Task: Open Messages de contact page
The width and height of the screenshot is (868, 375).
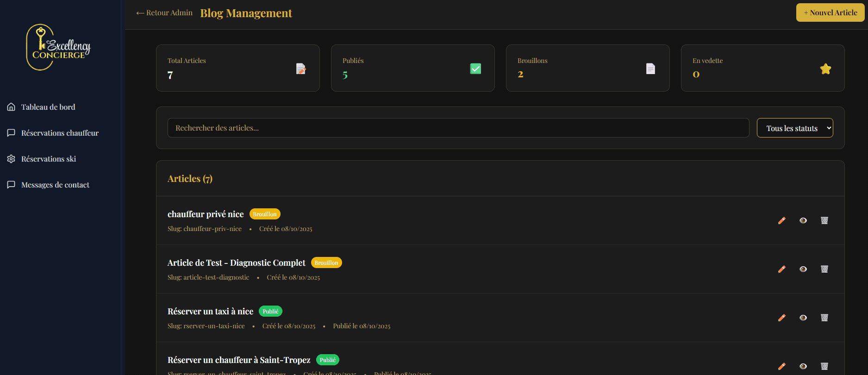Action: point(55,185)
